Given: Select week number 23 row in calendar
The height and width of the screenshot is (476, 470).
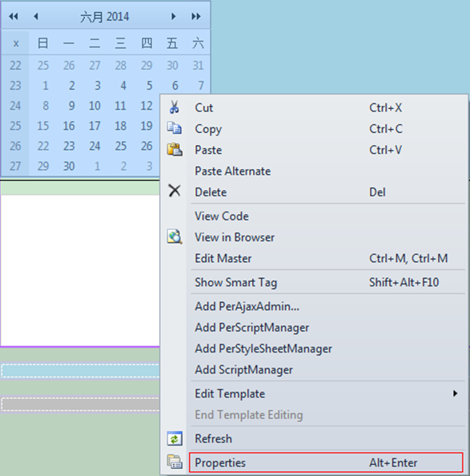Looking at the screenshot, I should (15, 86).
